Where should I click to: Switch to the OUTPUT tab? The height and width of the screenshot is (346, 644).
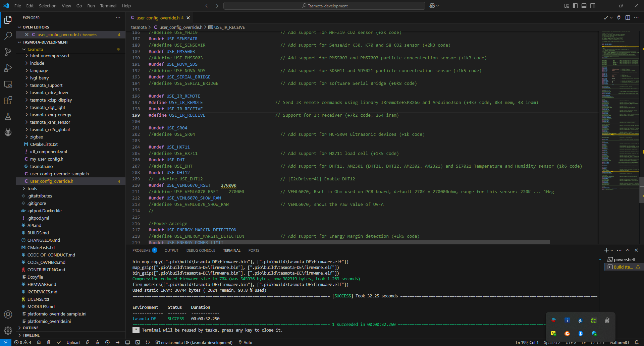(171, 250)
